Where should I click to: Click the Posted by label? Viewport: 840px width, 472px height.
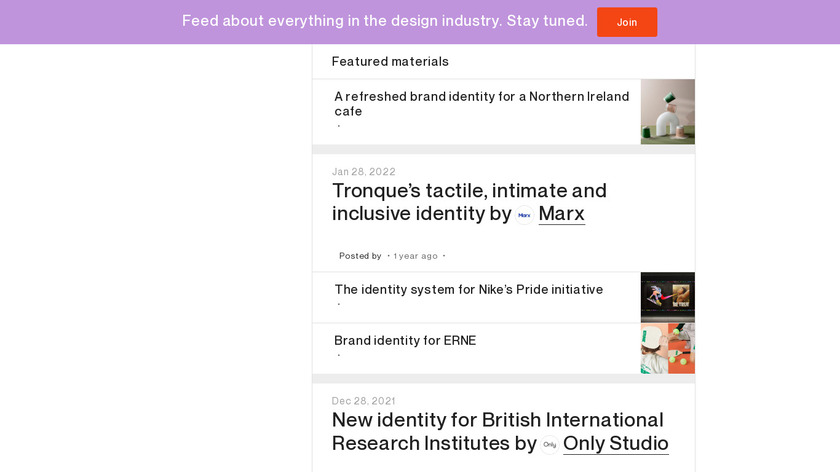[x=360, y=256]
